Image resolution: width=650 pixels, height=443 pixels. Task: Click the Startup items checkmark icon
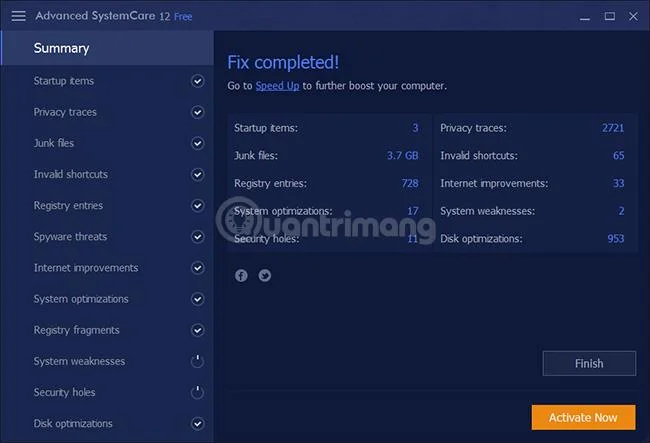coord(197,81)
